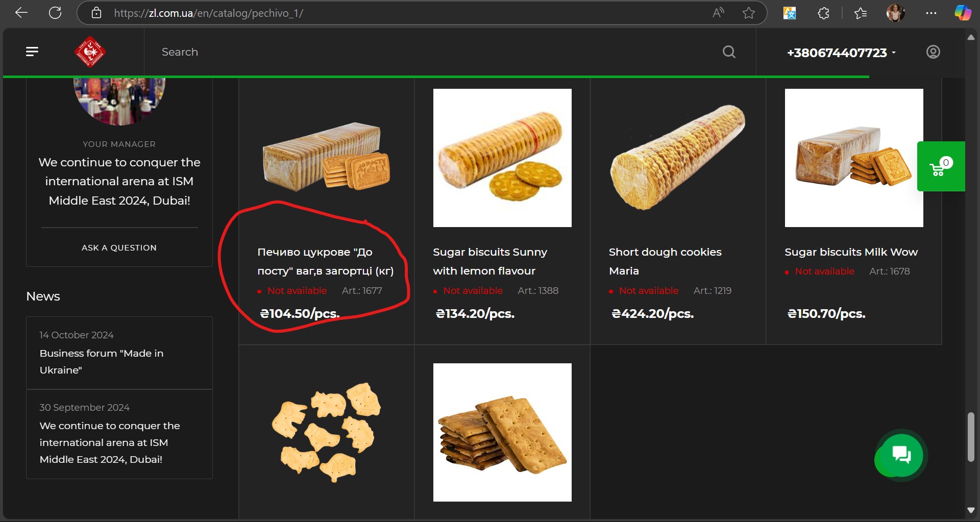Open the user account profile icon

pyautogui.click(x=933, y=52)
